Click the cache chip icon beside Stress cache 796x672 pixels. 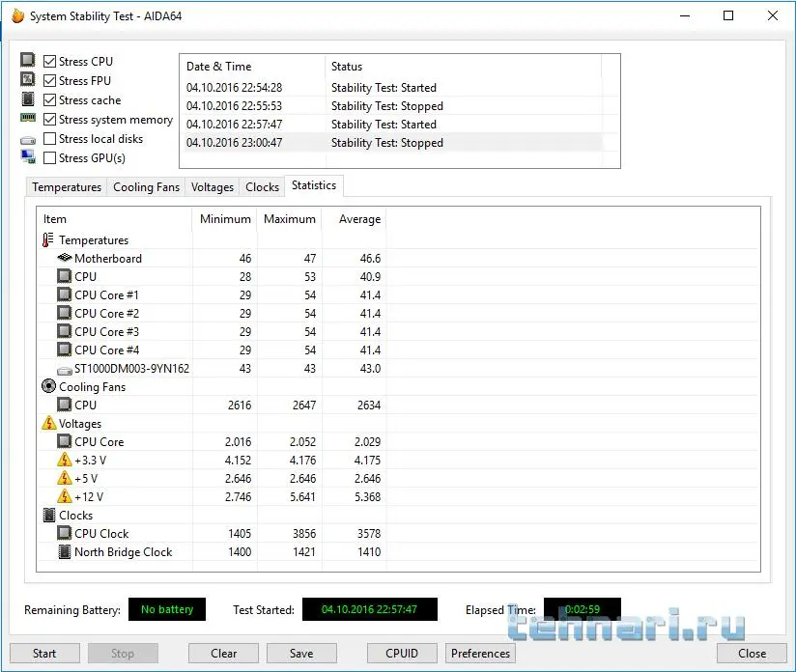point(28,99)
